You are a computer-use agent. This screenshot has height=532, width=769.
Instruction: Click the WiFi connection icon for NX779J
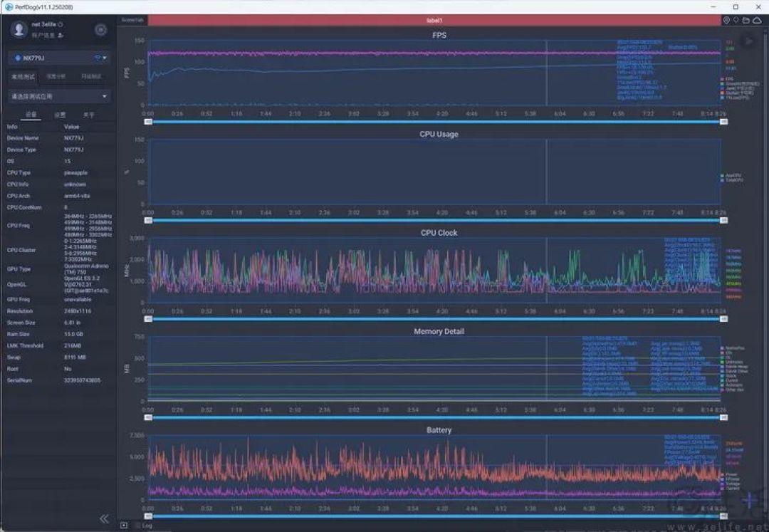coord(98,58)
